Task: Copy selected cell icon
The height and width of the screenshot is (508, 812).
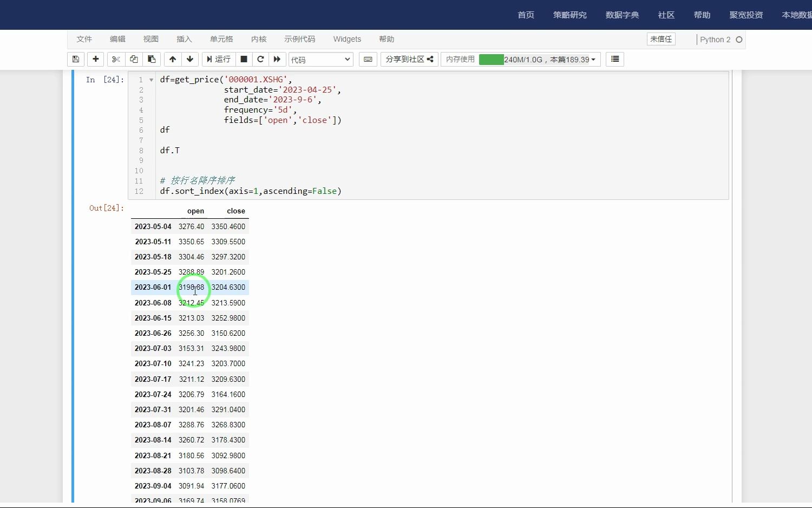Action: (134, 59)
